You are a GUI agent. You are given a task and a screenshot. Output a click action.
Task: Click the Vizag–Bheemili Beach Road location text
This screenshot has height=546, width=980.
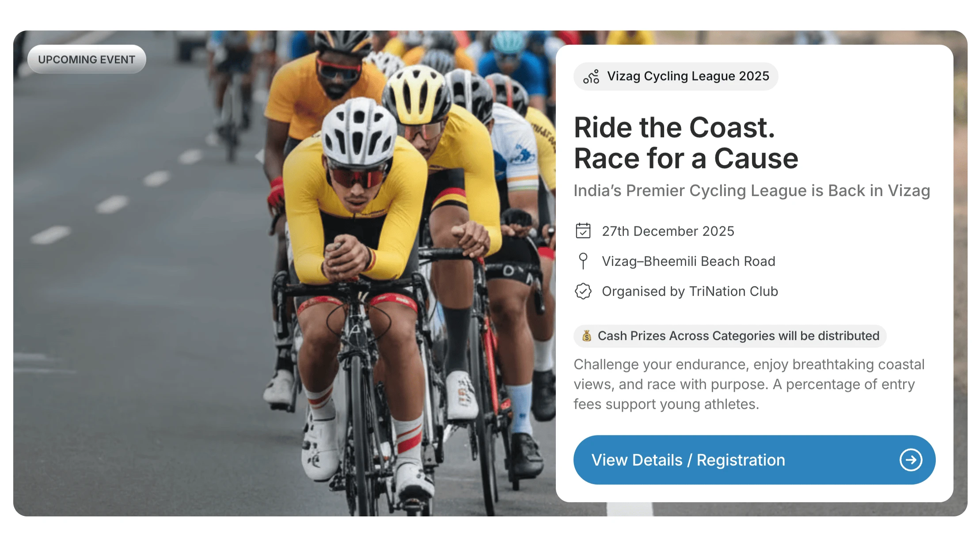click(x=688, y=261)
